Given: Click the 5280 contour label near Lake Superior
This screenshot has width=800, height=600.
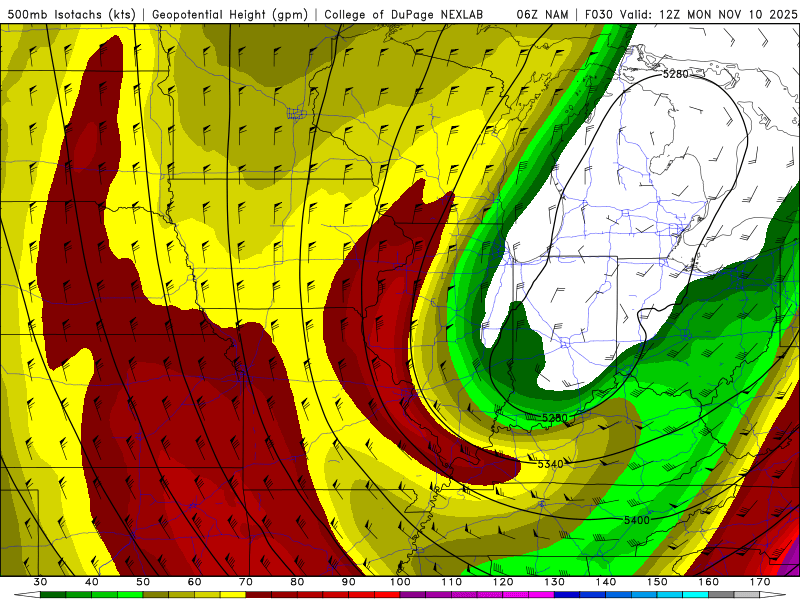Looking at the screenshot, I should 675,74.
